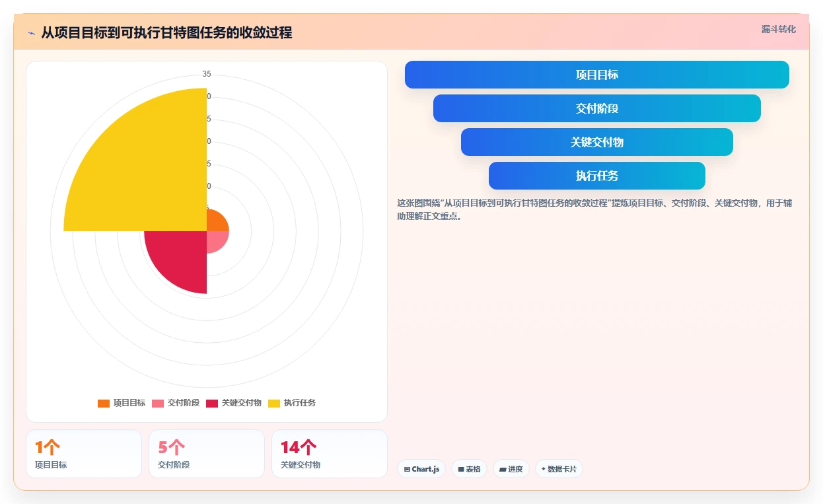The height and width of the screenshot is (504, 823).
Task: Select the 进度 tag chip
Action: pyautogui.click(x=511, y=469)
